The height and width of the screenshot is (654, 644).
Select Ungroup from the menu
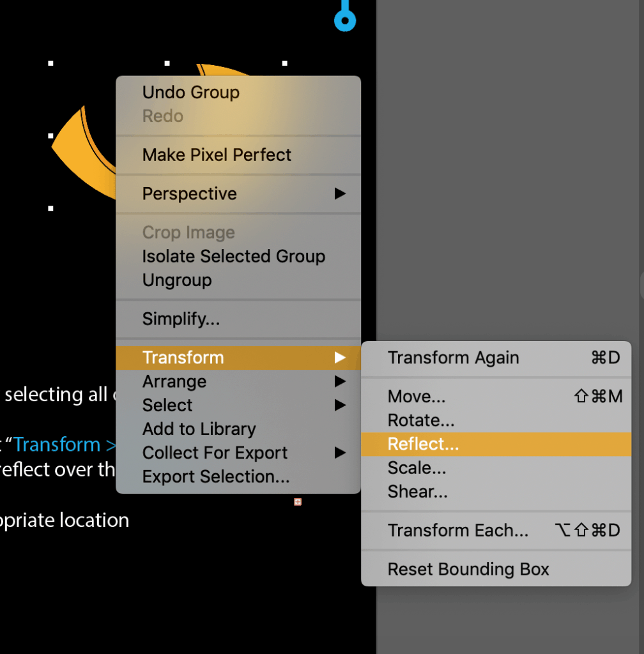238,280
